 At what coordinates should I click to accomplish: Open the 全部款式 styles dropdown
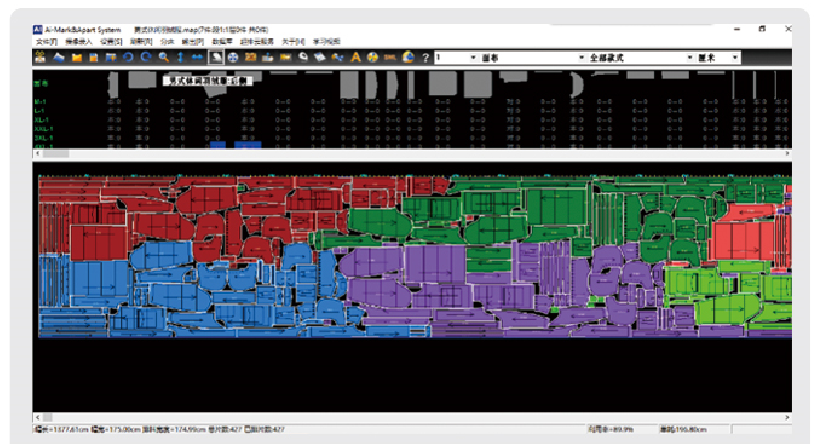[x=689, y=58]
